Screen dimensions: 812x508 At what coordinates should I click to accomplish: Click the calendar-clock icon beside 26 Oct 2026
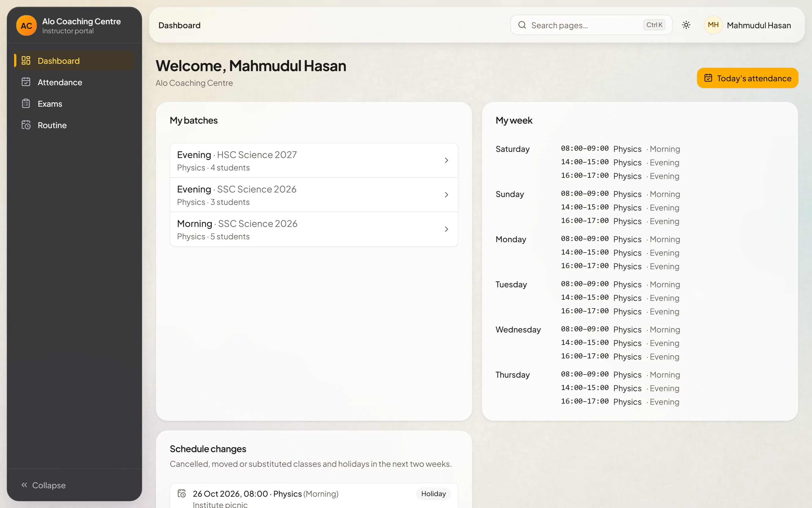pos(182,493)
